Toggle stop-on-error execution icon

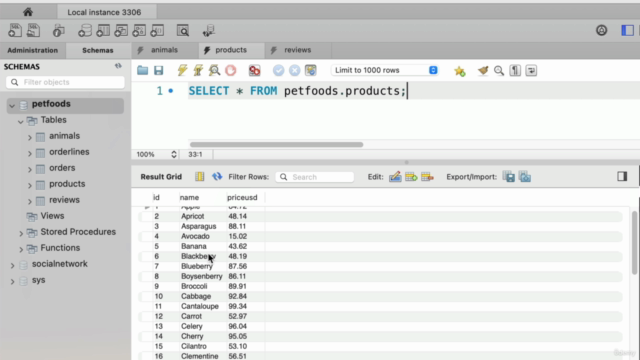pyautogui.click(x=254, y=70)
